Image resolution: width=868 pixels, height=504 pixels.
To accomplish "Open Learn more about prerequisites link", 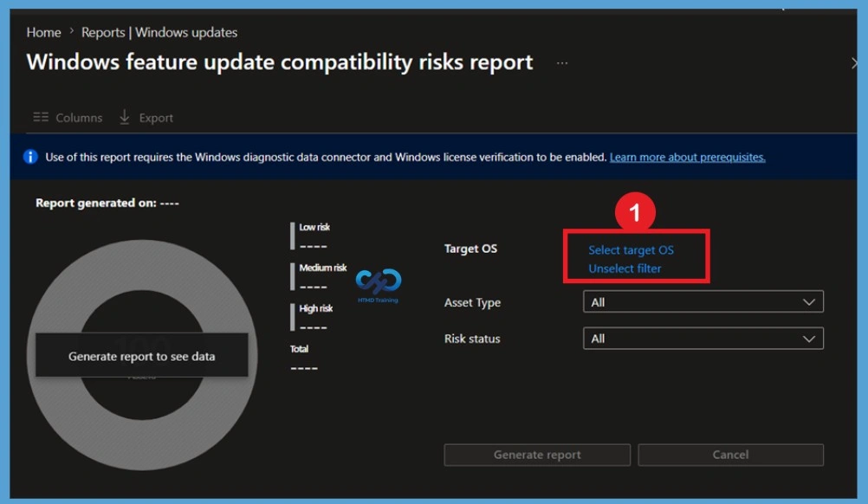I will coord(688,157).
